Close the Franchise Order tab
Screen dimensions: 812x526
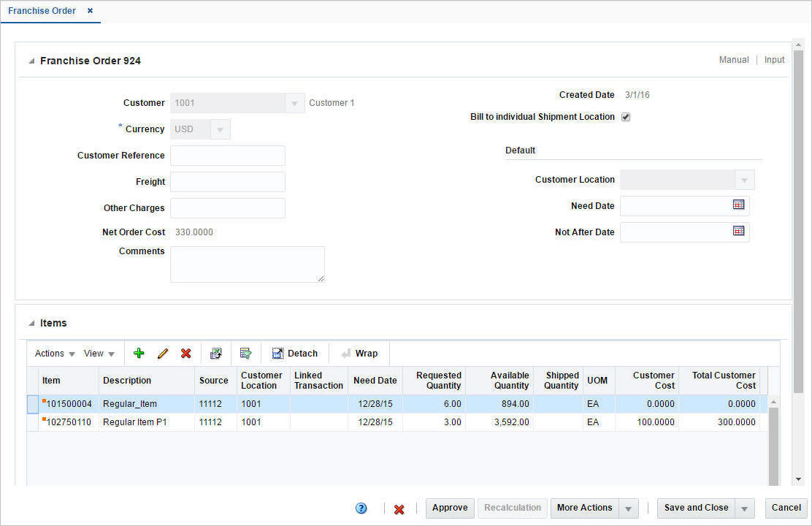point(90,10)
